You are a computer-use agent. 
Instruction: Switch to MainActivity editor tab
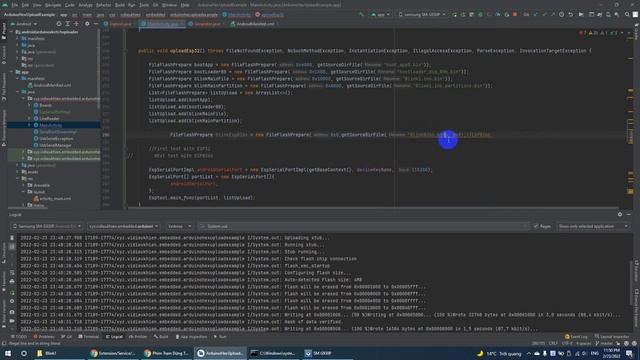[x=162, y=24]
